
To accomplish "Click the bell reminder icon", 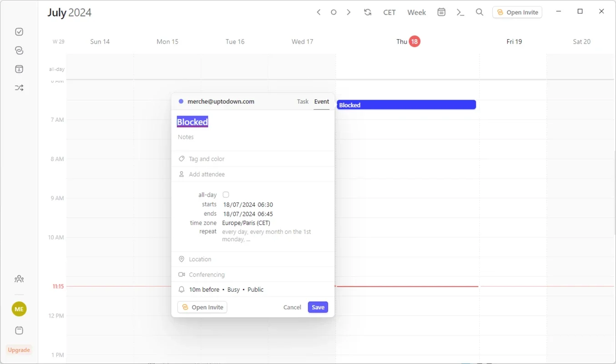I will [182, 289].
